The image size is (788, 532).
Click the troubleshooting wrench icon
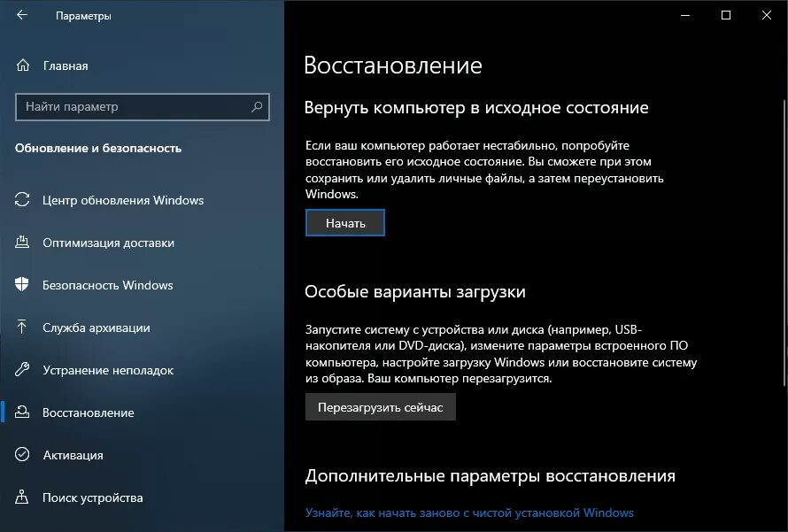(22, 370)
